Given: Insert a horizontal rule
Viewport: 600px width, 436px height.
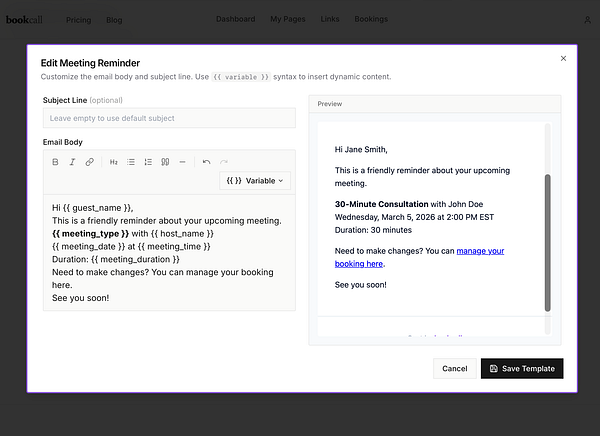Looking at the screenshot, I should [182, 162].
